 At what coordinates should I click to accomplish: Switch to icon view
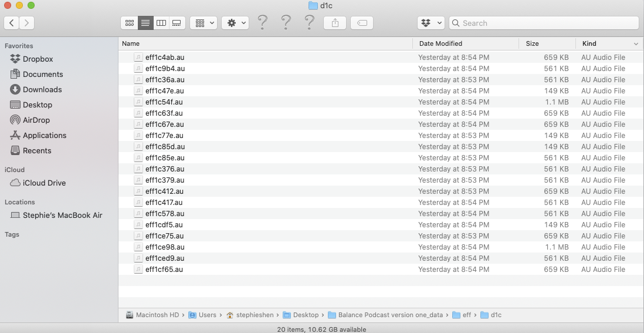130,23
